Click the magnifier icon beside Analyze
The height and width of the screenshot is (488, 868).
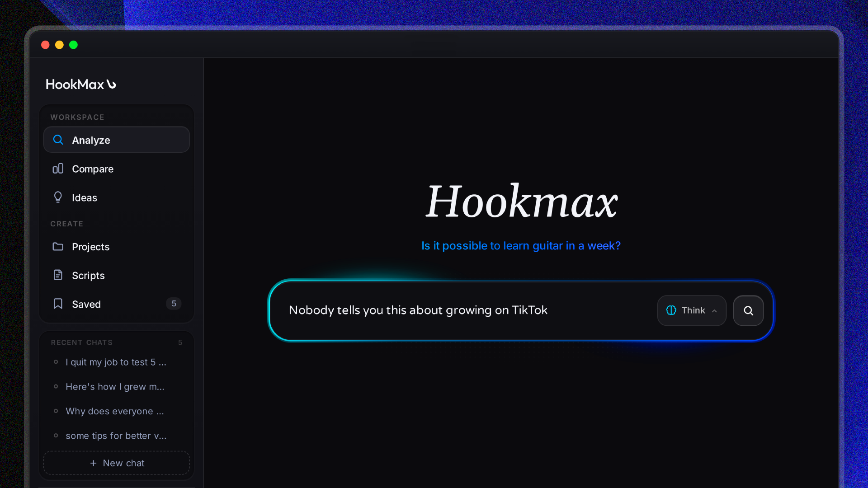pyautogui.click(x=58, y=140)
